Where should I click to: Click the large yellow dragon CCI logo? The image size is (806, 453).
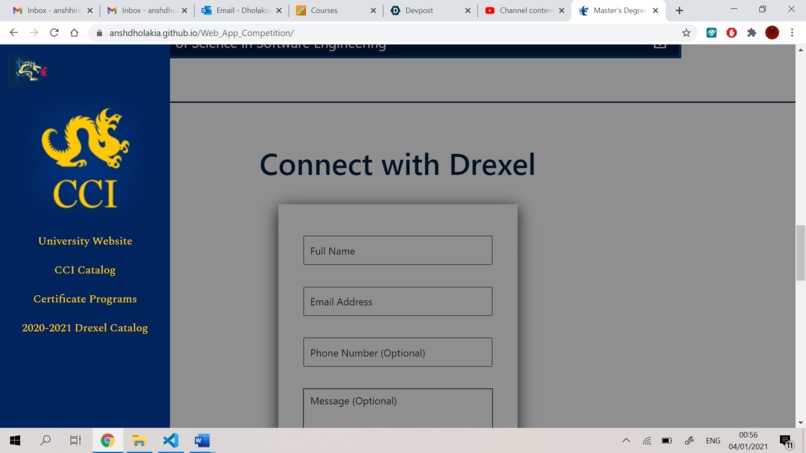(x=85, y=158)
